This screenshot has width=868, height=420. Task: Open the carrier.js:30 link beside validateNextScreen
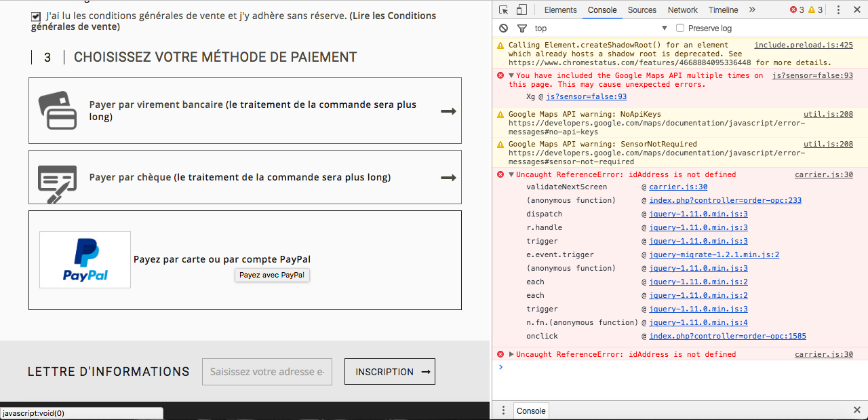pos(678,187)
